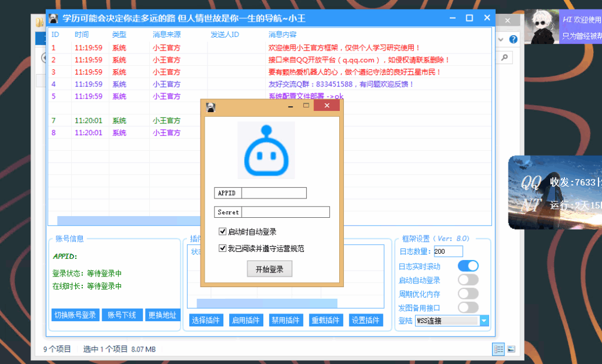Uncheck 我已阅读并遵守运营规范 in the dialog
This screenshot has height=364, width=602.
click(x=222, y=247)
